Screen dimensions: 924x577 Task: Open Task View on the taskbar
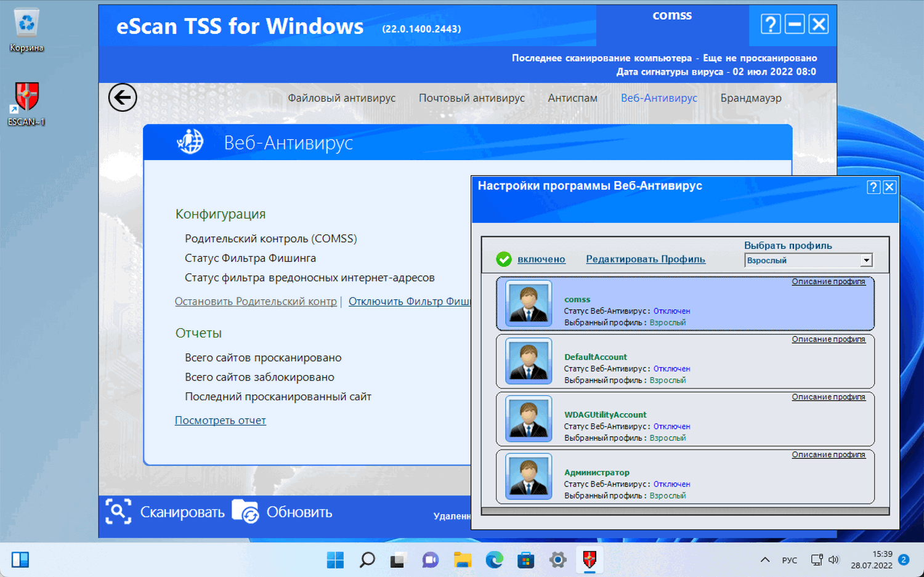click(x=398, y=560)
